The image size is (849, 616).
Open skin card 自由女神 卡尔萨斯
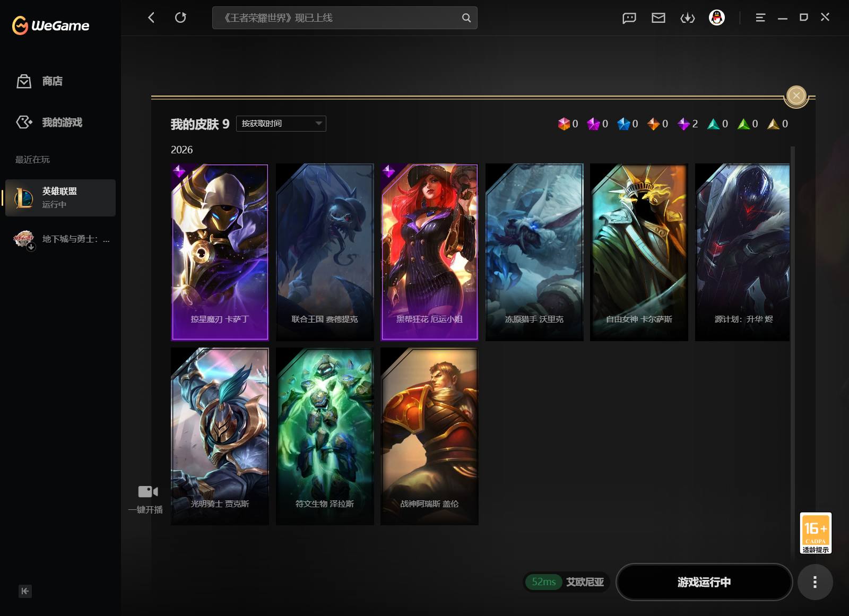pyautogui.click(x=639, y=252)
